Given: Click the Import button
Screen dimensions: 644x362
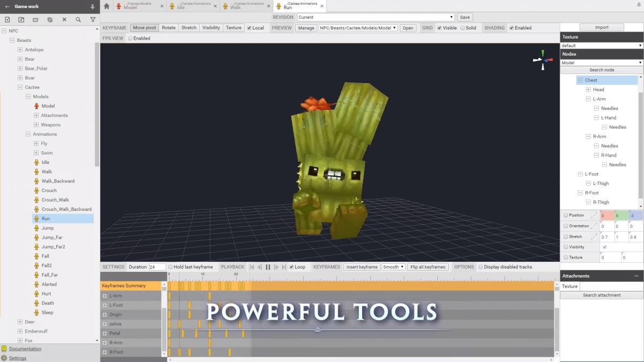Looking at the screenshot, I should point(602,27).
